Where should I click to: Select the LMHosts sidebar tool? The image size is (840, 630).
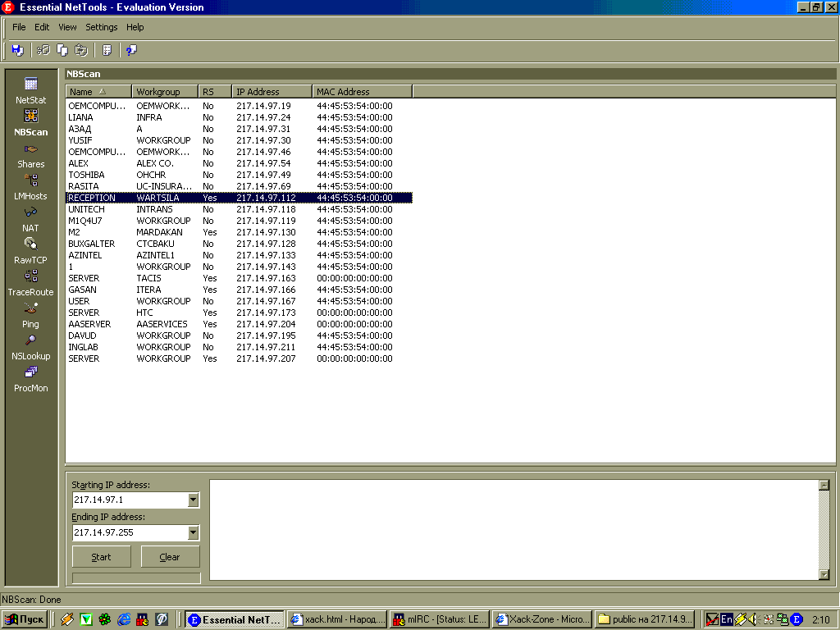tap(31, 187)
